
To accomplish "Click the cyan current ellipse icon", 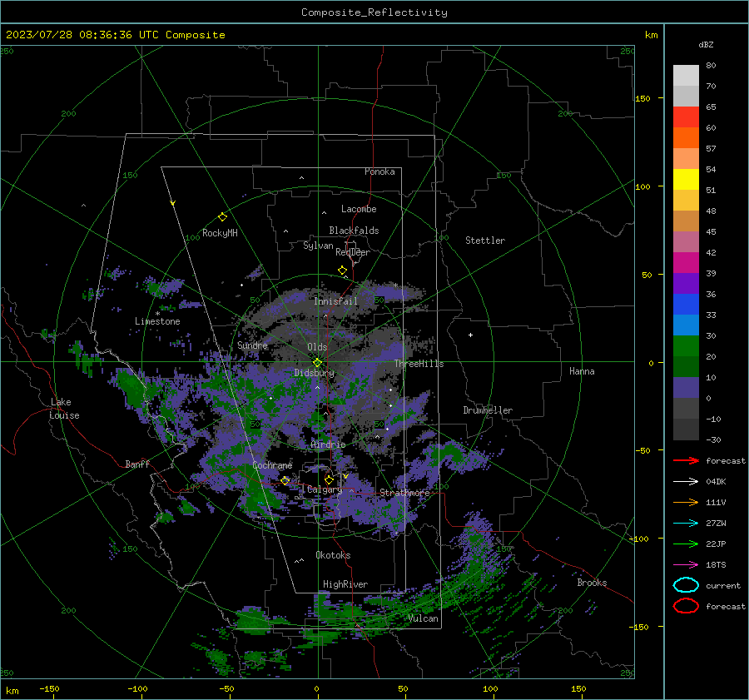I will [686, 585].
